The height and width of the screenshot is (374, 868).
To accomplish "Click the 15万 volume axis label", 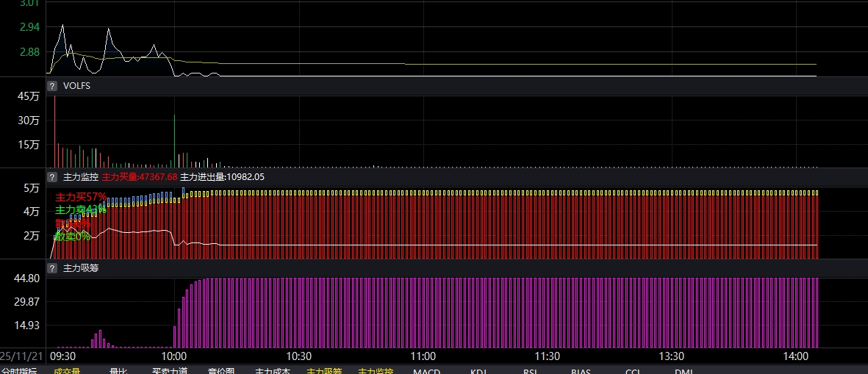I will click(x=29, y=145).
